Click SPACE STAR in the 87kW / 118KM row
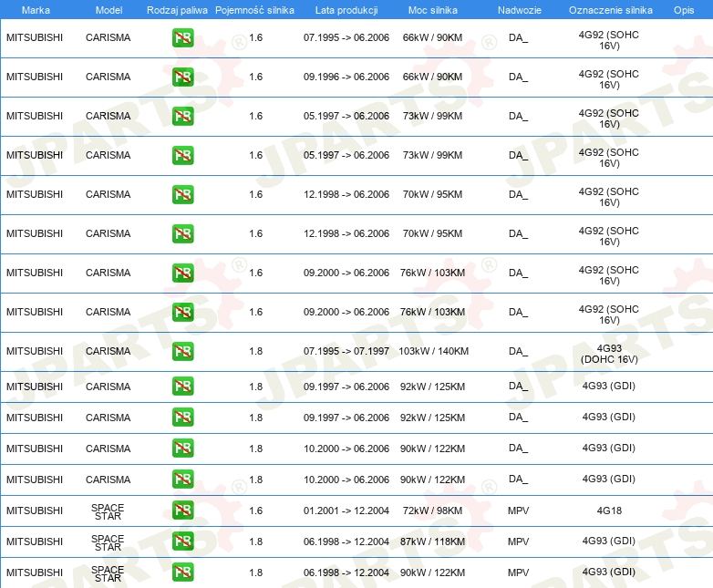 click(108, 543)
